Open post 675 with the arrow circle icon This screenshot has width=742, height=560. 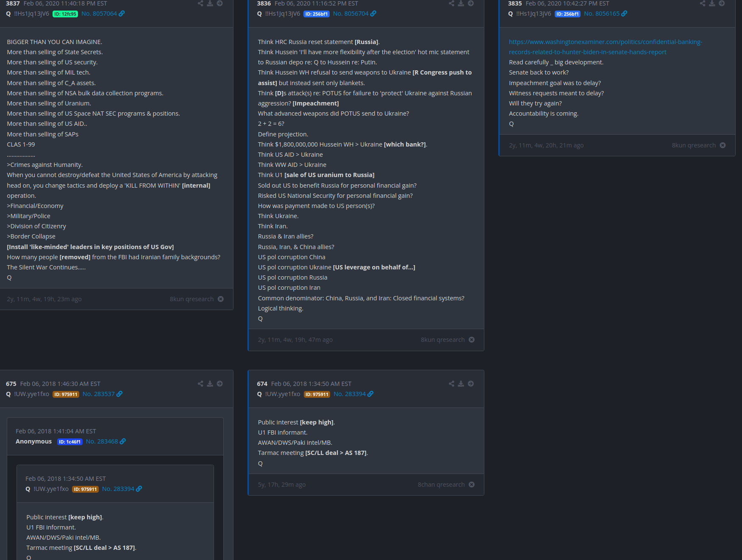(220, 384)
